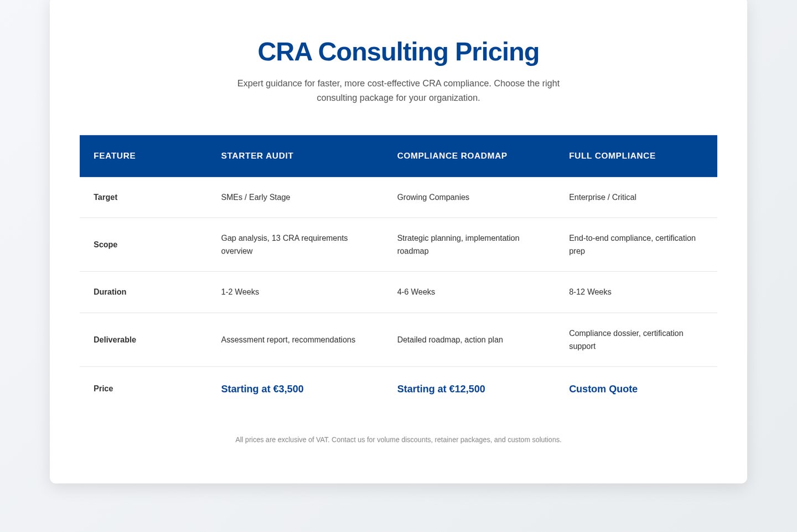Viewport: 797px width, 532px height.
Task: Click the 1-2 Weeks duration cell
Action: point(240,292)
